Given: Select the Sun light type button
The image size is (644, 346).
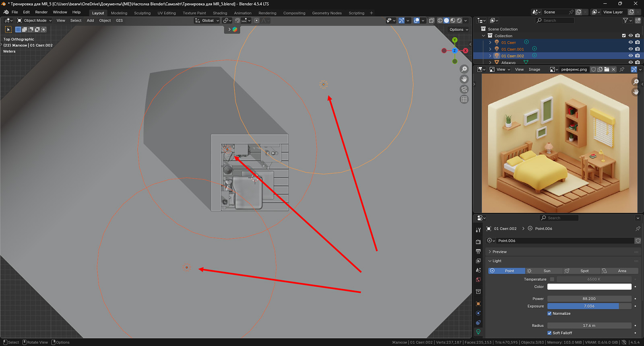Looking at the screenshot, I should click(x=544, y=271).
